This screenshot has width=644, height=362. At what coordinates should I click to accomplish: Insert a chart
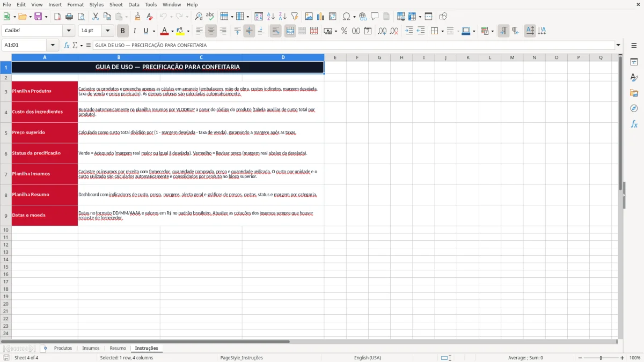(x=321, y=17)
